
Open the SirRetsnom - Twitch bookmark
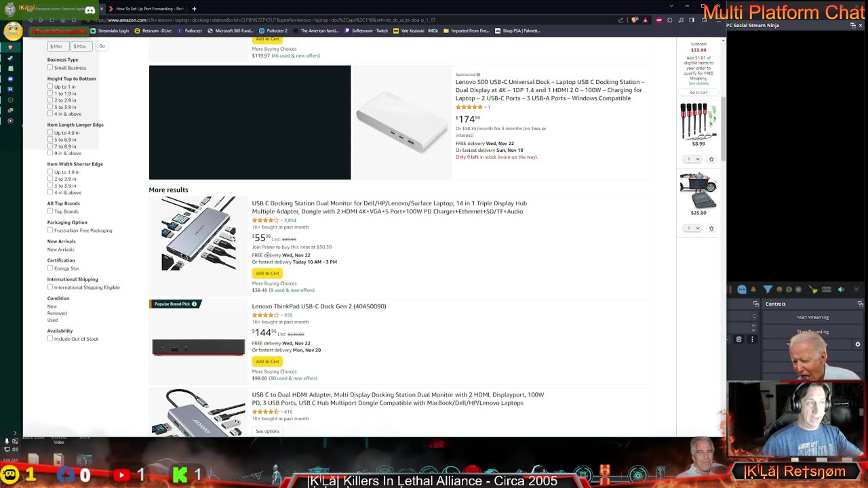coord(366,30)
